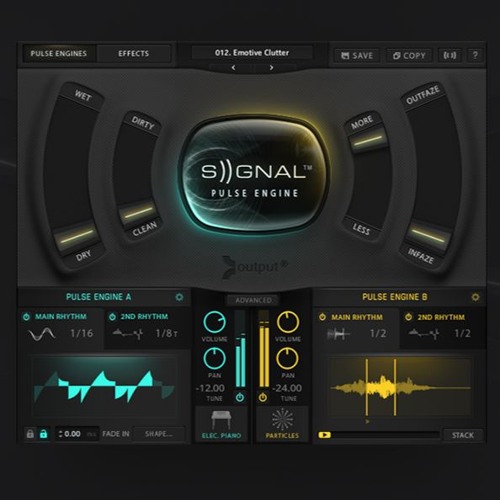Image resolution: width=500 pixels, height=500 pixels.
Task: Click the Stack button in Engine B
Action: pyautogui.click(x=463, y=435)
